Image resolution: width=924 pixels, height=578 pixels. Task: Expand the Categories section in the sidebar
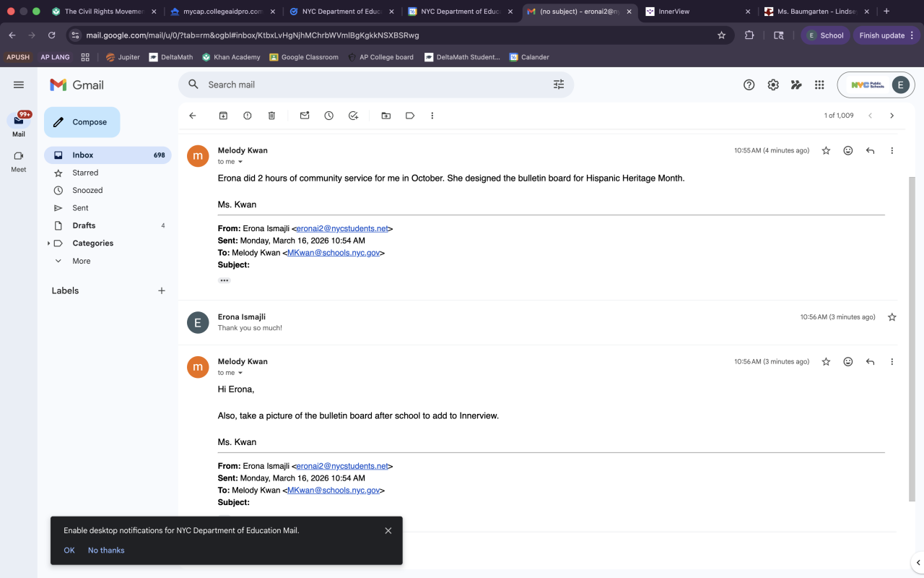[48, 243]
